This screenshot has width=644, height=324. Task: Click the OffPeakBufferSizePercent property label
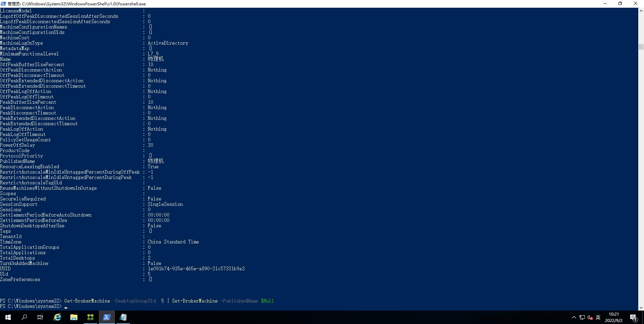(32, 64)
